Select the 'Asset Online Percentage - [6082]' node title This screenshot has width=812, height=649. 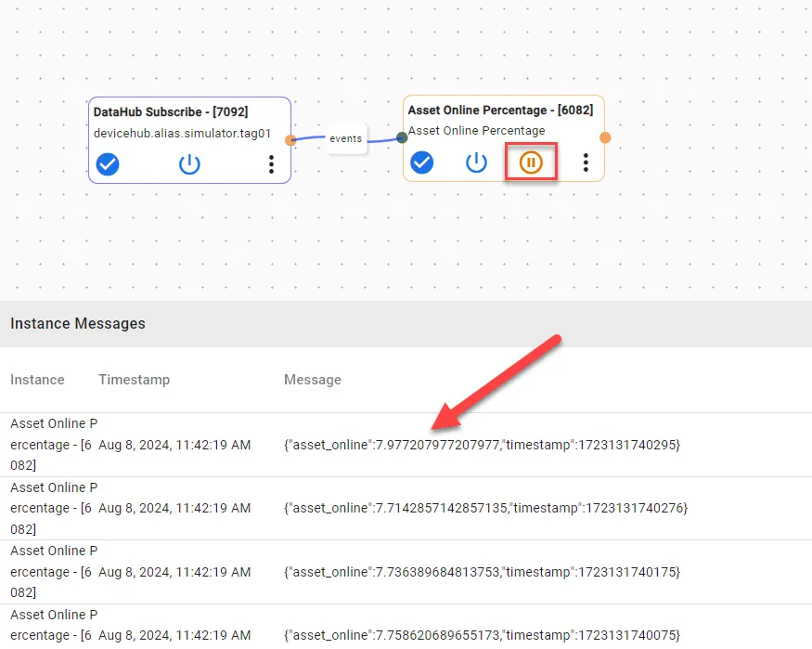pyautogui.click(x=501, y=110)
